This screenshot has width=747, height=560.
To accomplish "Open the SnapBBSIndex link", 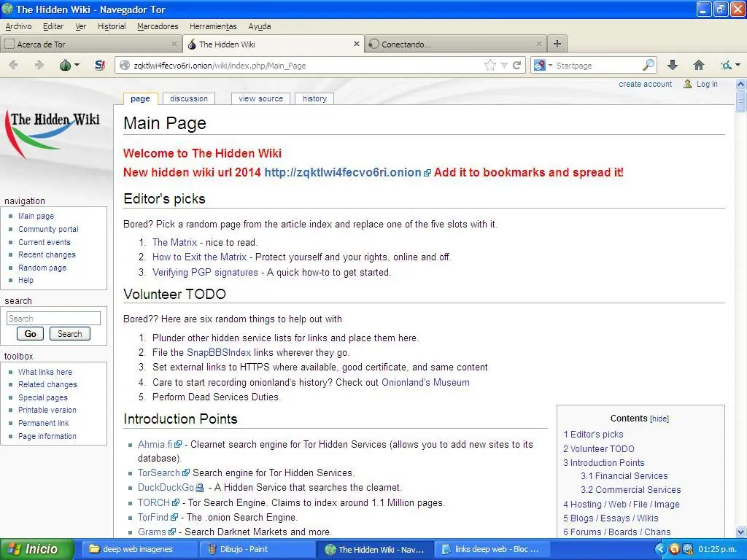I will [x=219, y=352].
